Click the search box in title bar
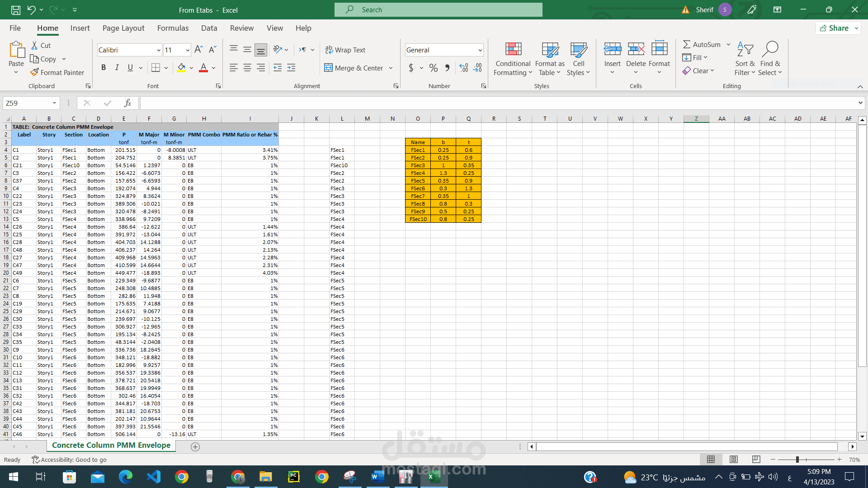 [x=438, y=9]
